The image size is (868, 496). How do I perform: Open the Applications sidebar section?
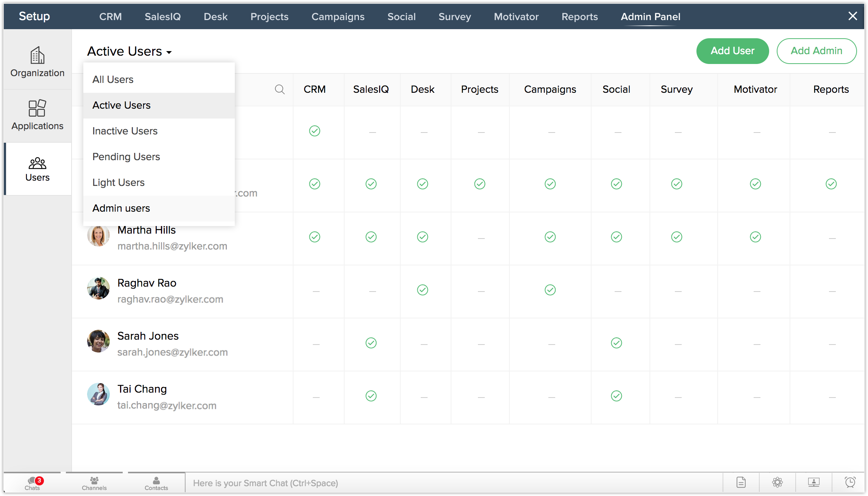tap(37, 115)
